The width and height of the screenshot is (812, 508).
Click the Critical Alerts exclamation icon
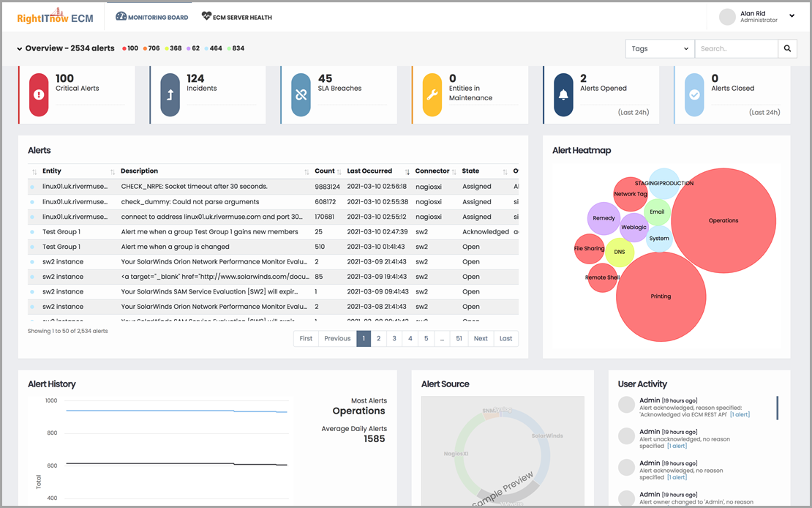38,94
